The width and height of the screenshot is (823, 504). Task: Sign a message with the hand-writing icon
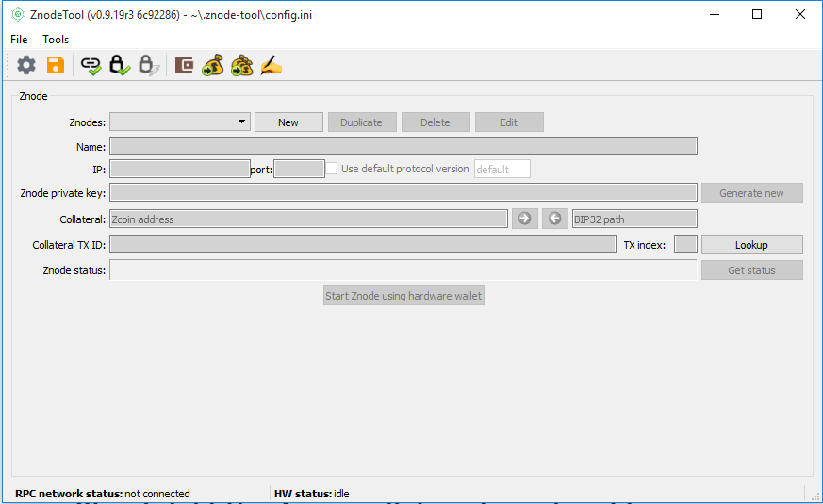[271, 66]
